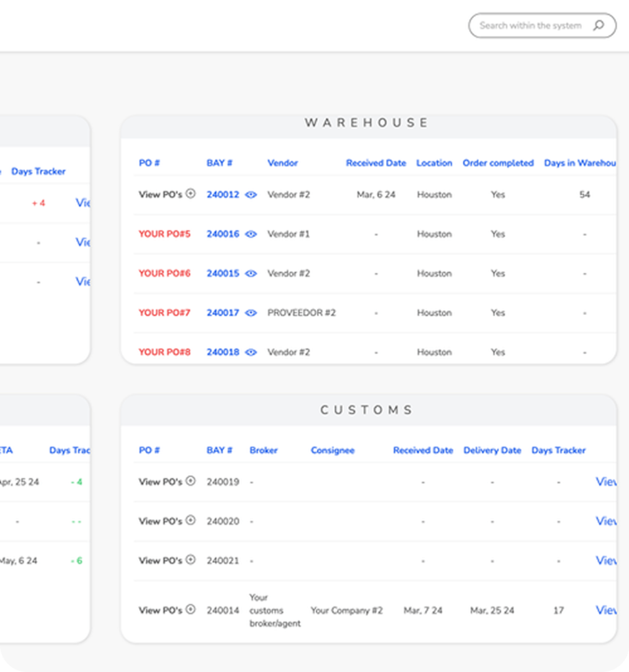The width and height of the screenshot is (629, 672).
Task: Sort Warehouse by Received Date header
Action: click(376, 163)
